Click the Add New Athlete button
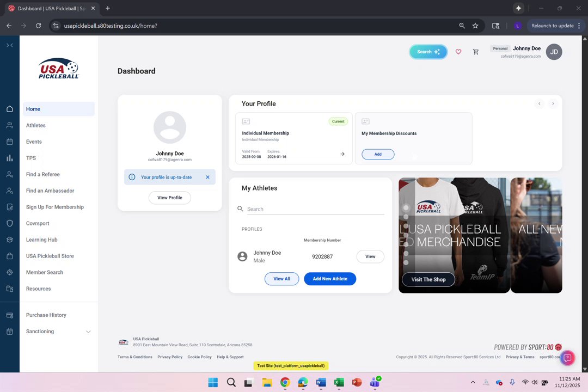 (x=330, y=279)
